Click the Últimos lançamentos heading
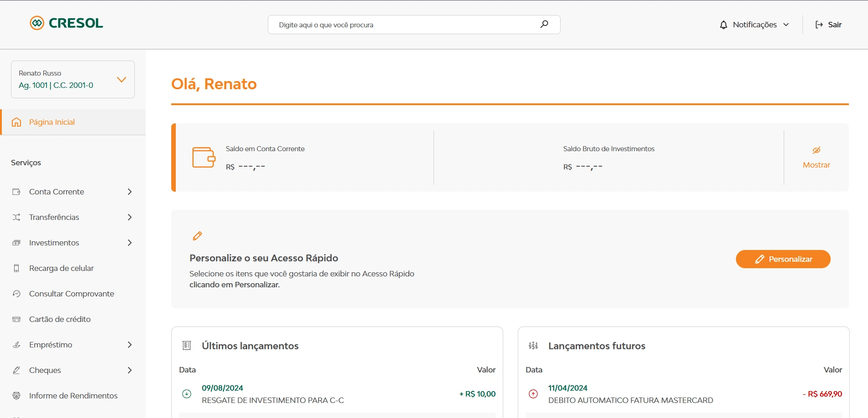Screen dimensions: 868x418 (x=250, y=346)
